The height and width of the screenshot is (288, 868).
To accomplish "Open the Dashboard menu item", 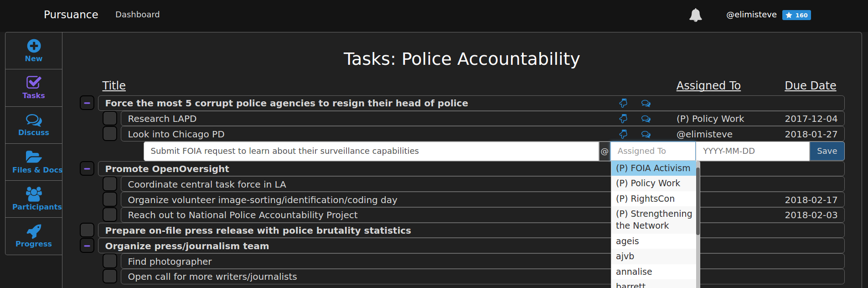I will point(138,15).
